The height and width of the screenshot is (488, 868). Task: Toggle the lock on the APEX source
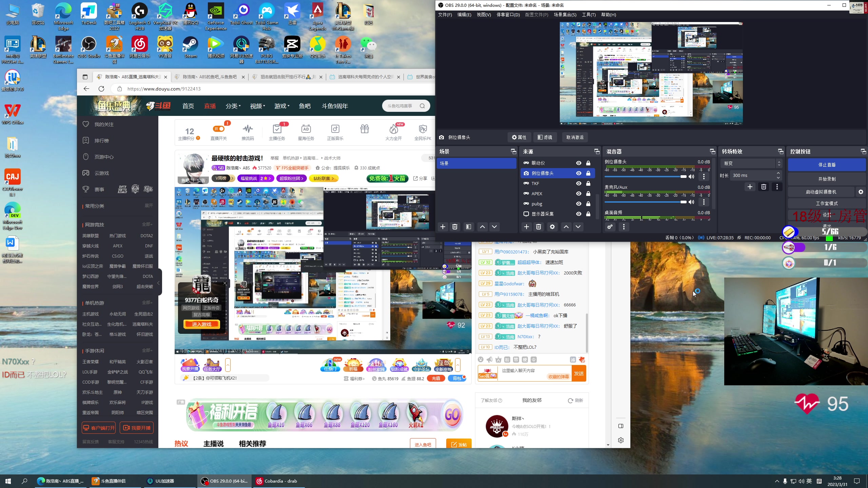pos(588,194)
